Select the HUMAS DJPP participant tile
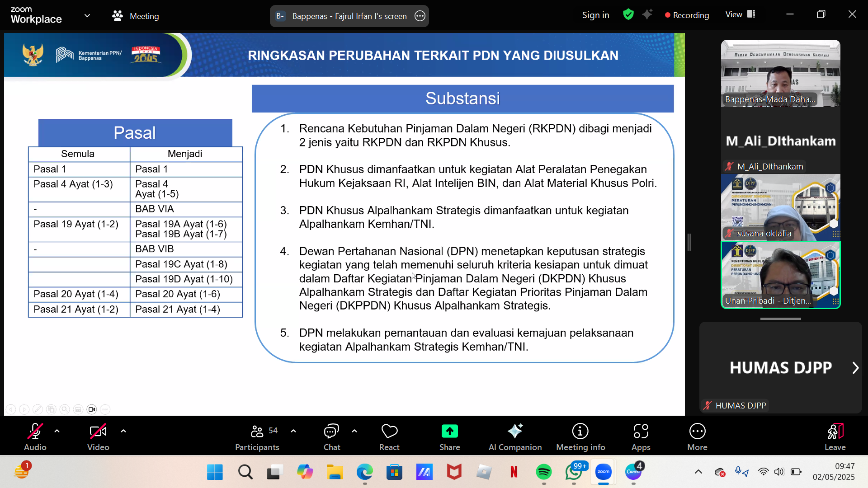Viewport: 868px width, 488px height. (781, 367)
